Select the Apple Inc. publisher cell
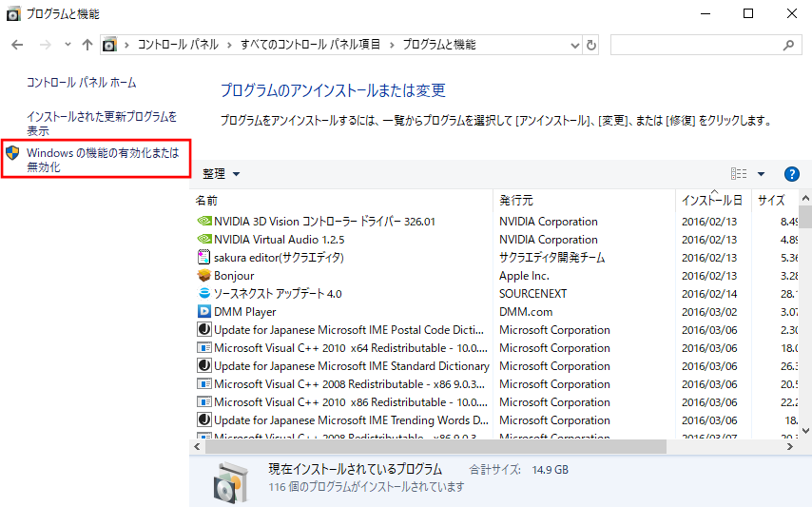This screenshot has width=812, height=507. tap(524, 276)
